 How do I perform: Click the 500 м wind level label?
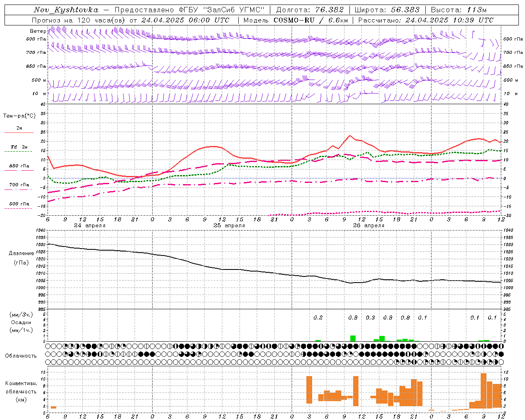(39, 80)
